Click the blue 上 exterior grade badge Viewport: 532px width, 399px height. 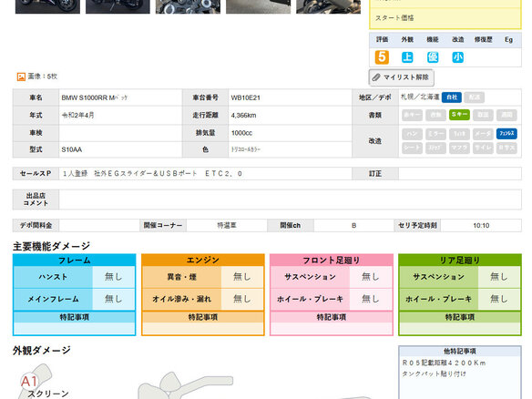click(x=407, y=57)
